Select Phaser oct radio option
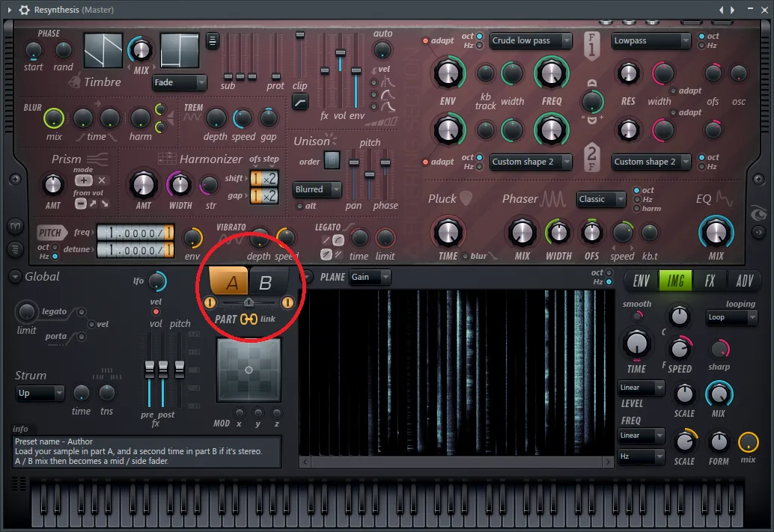The width and height of the screenshot is (774, 532). 637,191
